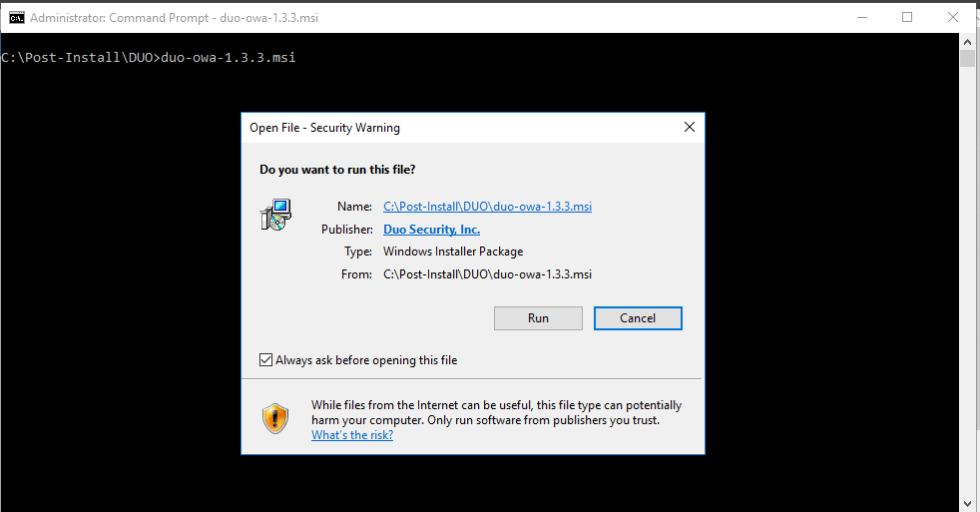
Task: Click the vertical scrollbar thumb
Action: coord(967,58)
